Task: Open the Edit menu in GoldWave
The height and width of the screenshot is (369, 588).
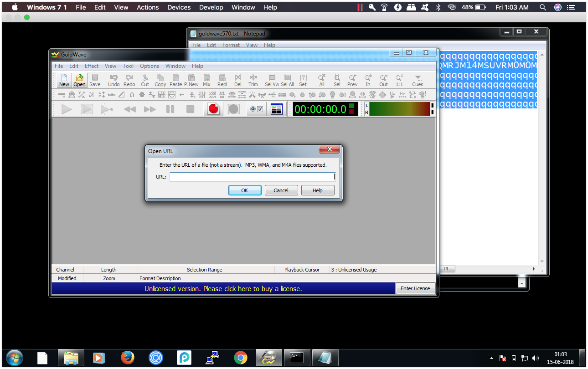Action: pos(74,66)
